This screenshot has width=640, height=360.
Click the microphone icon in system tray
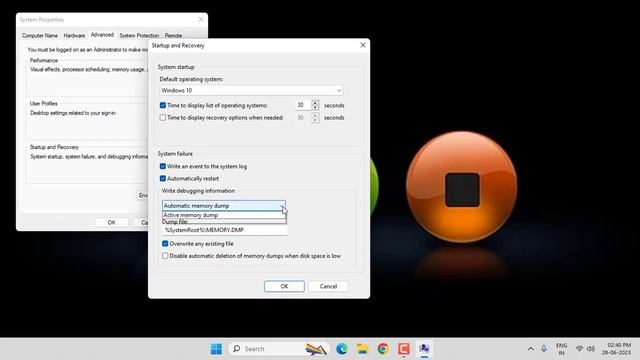point(544,349)
